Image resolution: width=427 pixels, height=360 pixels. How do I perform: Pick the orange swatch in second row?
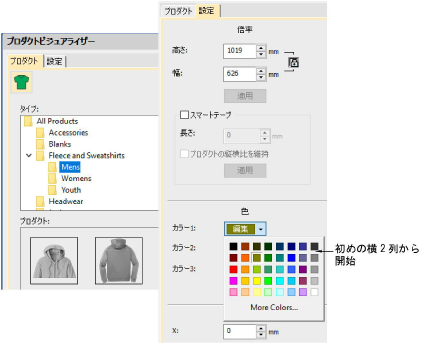pyautogui.click(x=245, y=258)
